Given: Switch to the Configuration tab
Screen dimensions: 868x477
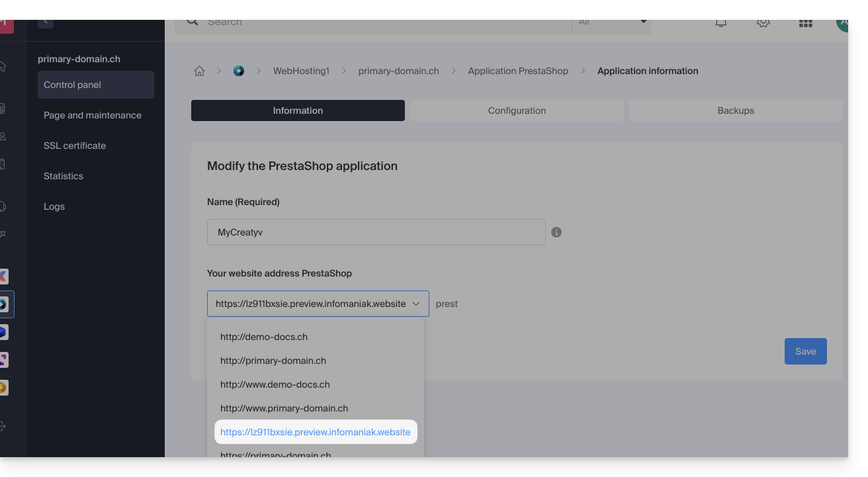Looking at the screenshot, I should click(517, 110).
